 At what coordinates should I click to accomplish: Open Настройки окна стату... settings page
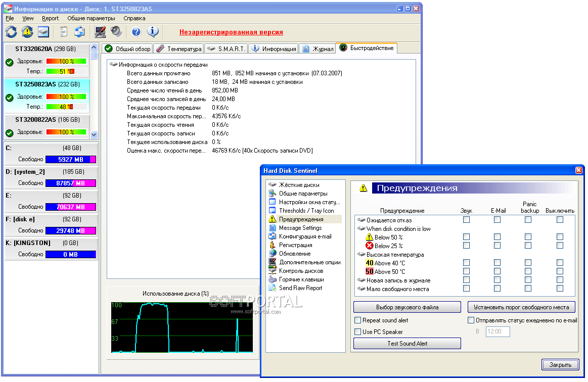[309, 202]
